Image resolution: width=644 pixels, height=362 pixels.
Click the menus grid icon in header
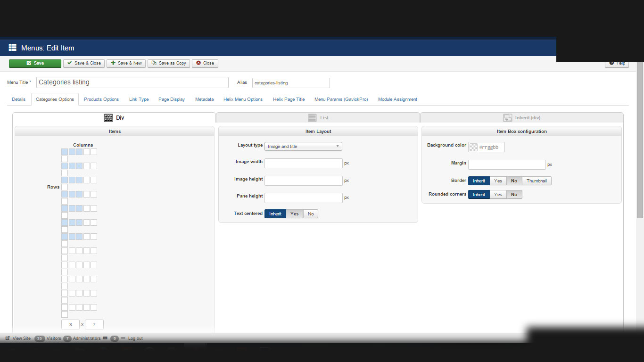[13, 48]
